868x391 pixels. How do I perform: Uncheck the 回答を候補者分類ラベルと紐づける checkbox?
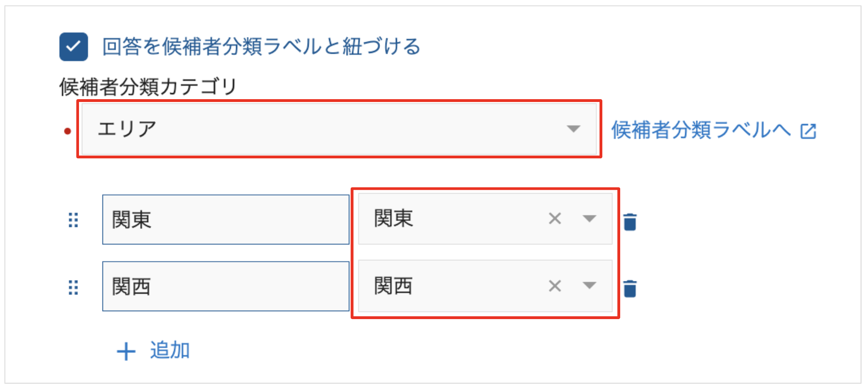pyautogui.click(x=73, y=47)
